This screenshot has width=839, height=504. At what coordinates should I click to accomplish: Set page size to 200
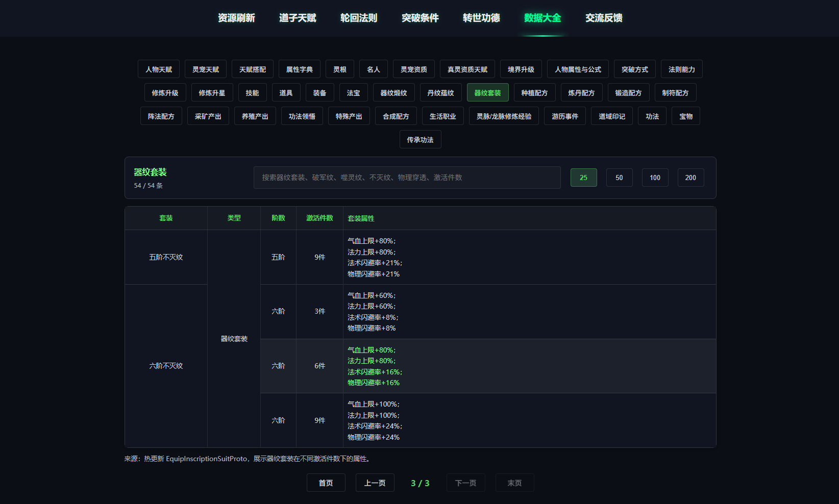click(691, 178)
